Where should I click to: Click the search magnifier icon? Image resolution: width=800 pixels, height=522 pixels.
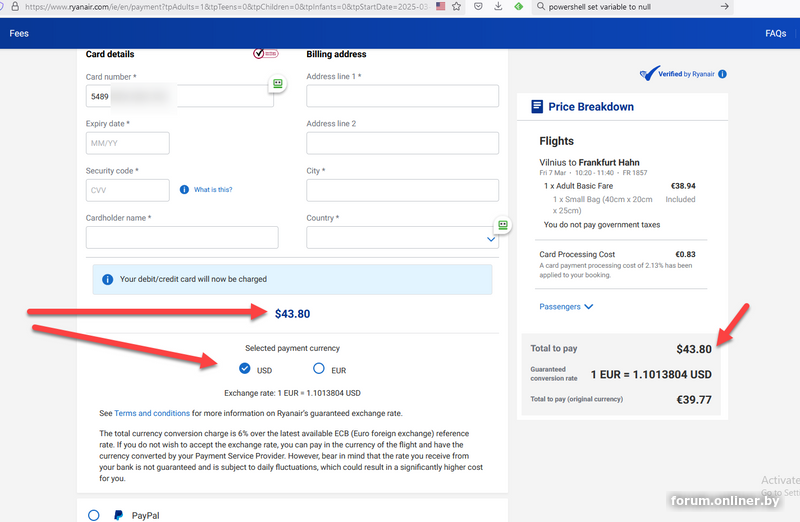541,7
